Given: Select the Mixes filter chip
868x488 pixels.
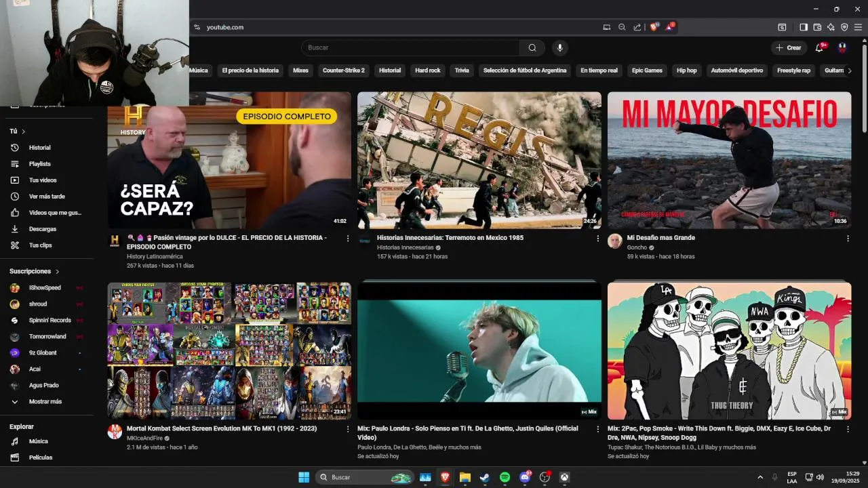Looking at the screenshot, I should pos(300,70).
